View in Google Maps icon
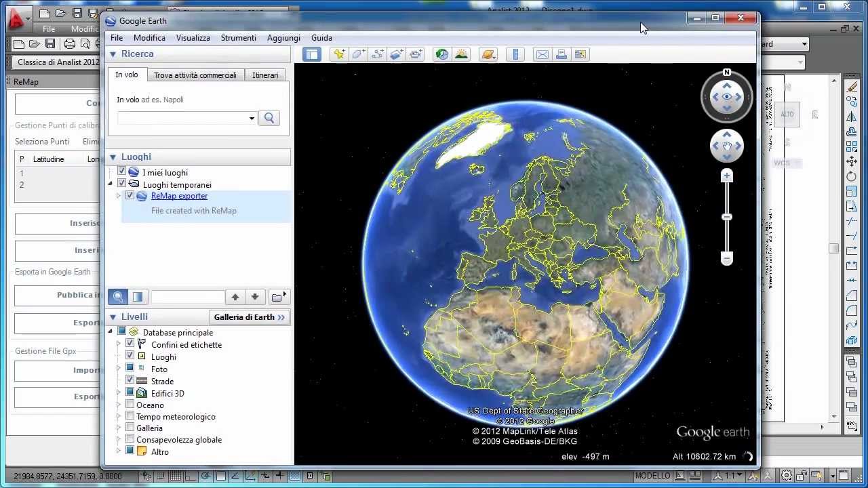 click(580, 54)
